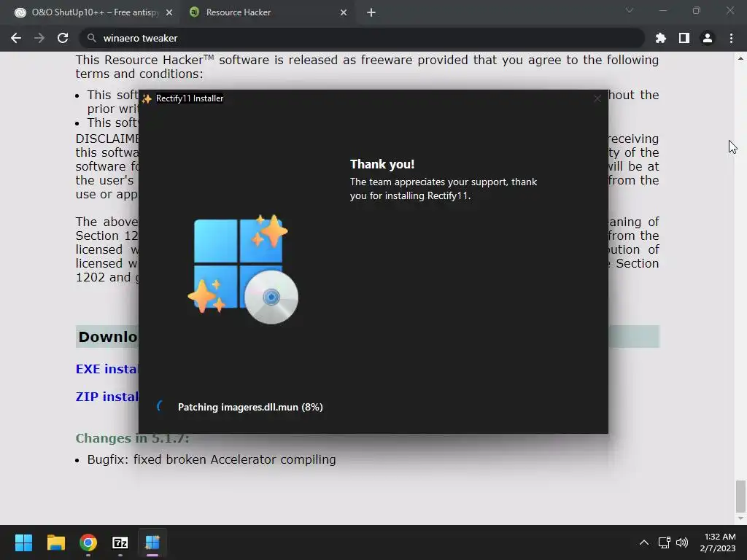Open 7-Zip from the taskbar
Image resolution: width=747 pixels, height=560 pixels.
(x=120, y=542)
